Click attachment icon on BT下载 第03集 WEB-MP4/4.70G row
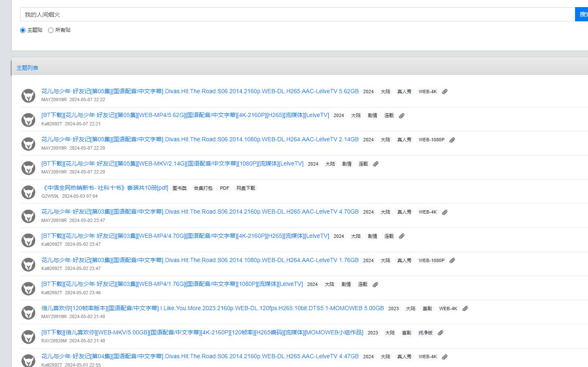The height and width of the screenshot is (367, 588). click(402, 236)
